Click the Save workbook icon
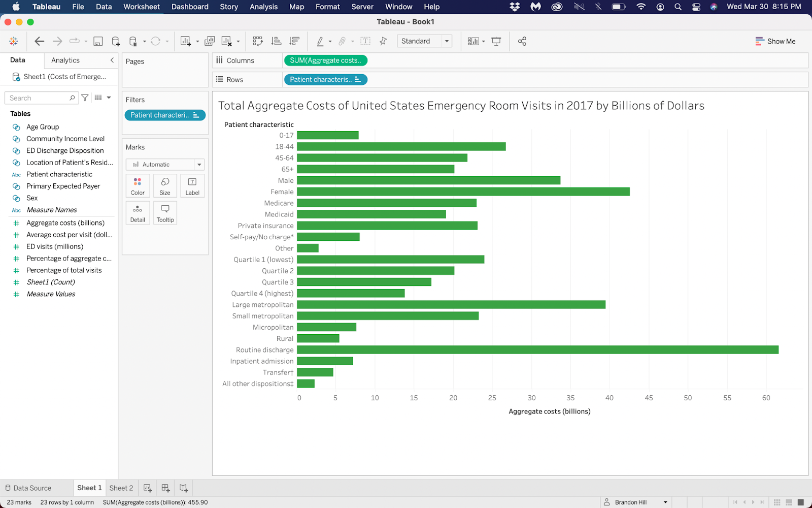Image resolution: width=812 pixels, height=508 pixels. pos(98,41)
